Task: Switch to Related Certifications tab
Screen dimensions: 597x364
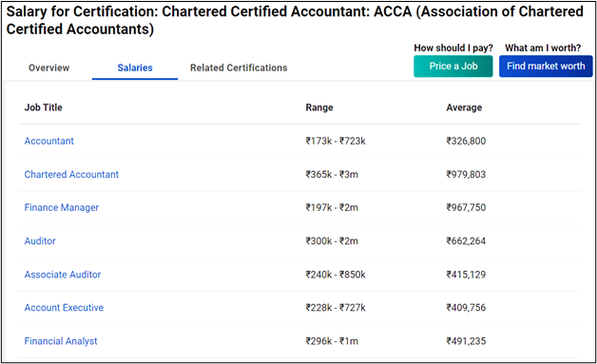Action: (x=239, y=67)
